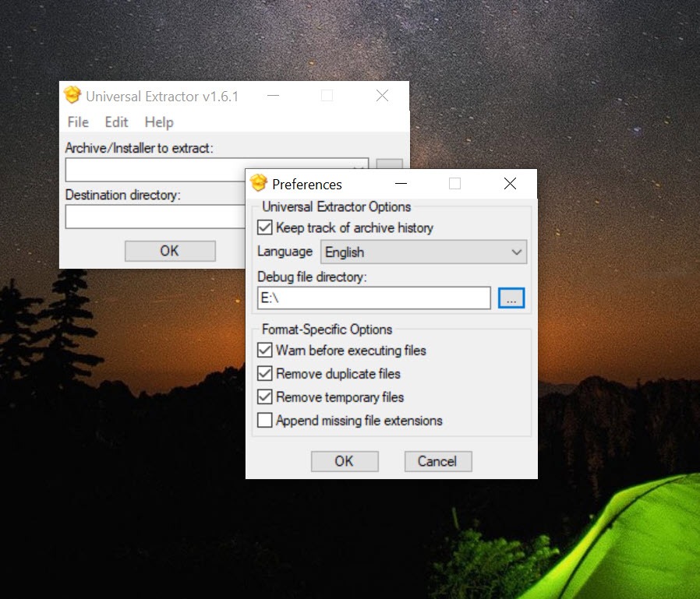The width and height of the screenshot is (700, 599).
Task: Open the Help menu
Action: (x=159, y=122)
